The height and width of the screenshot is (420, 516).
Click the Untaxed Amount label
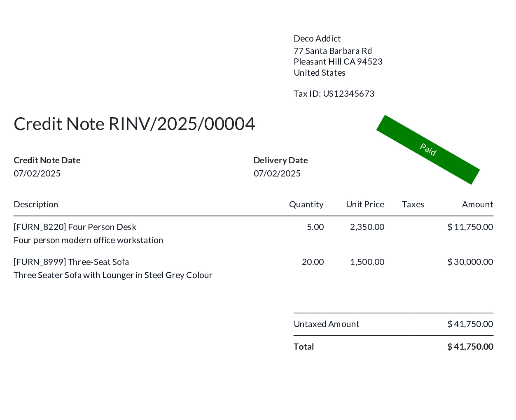point(327,324)
